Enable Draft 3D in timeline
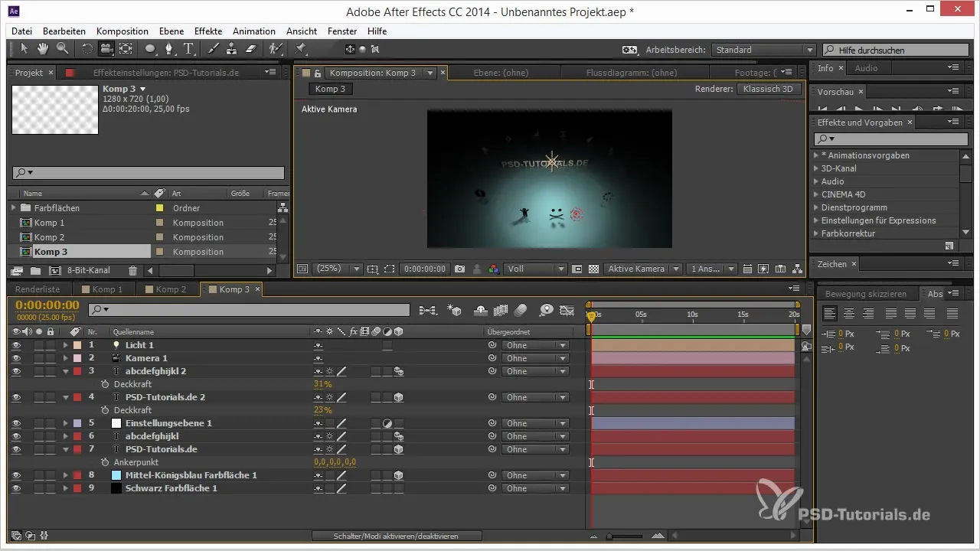The width and height of the screenshot is (980, 551). 455,310
